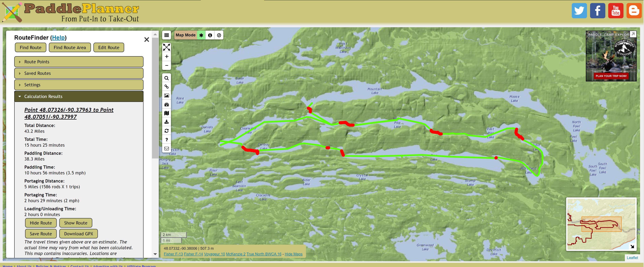Collapse the overview minimap arrow
The width and height of the screenshot is (644, 267).
pyautogui.click(x=632, y=247)
